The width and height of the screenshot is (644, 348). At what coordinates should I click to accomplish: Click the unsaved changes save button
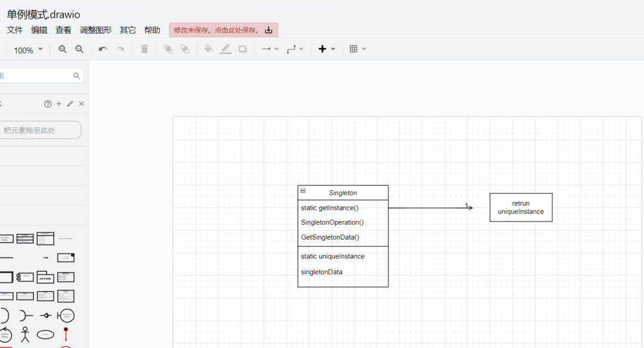(224, 30)
